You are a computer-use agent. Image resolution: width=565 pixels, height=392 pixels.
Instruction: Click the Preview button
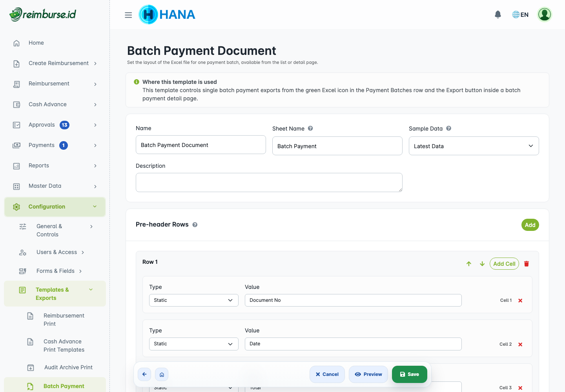pos(368,374)
